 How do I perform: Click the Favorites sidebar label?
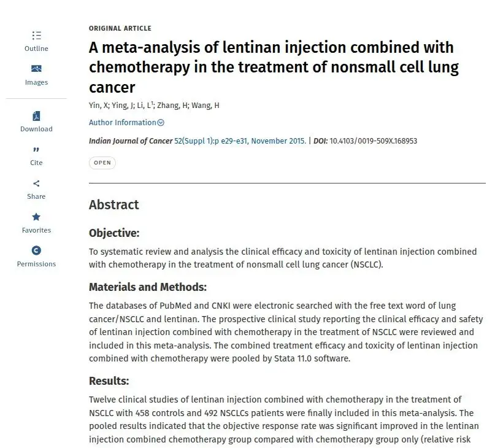36,230
